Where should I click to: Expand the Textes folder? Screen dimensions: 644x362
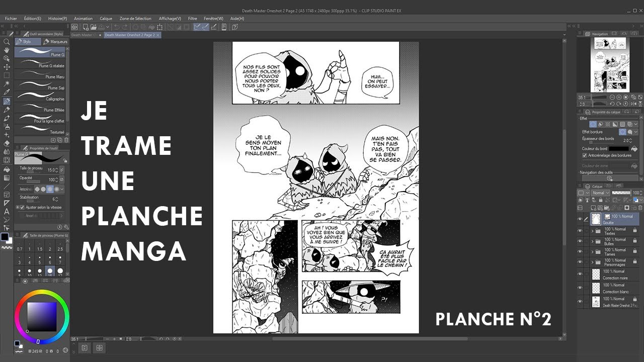tap(592, 231)
